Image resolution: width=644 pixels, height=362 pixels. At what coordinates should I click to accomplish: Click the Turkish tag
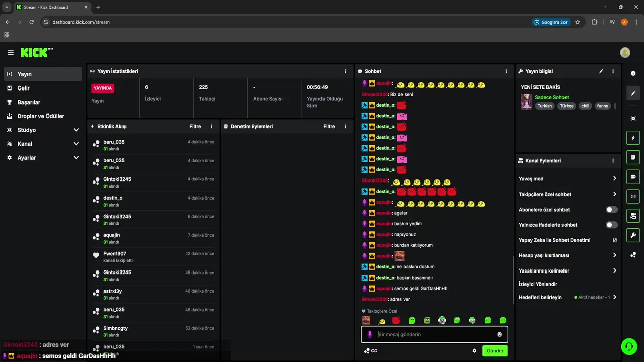point(544,106)
